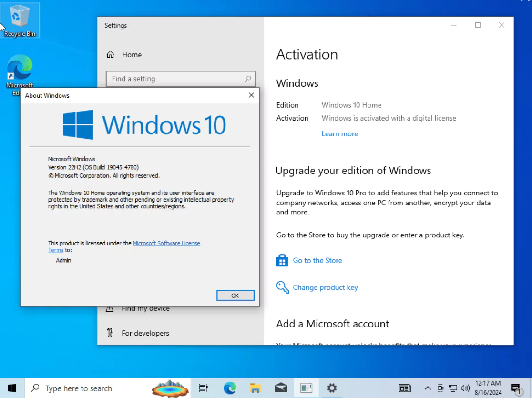Click the Windows logo in About Windows dialog
This screenshot has width=532, height=398.
[x=77, y=124]
